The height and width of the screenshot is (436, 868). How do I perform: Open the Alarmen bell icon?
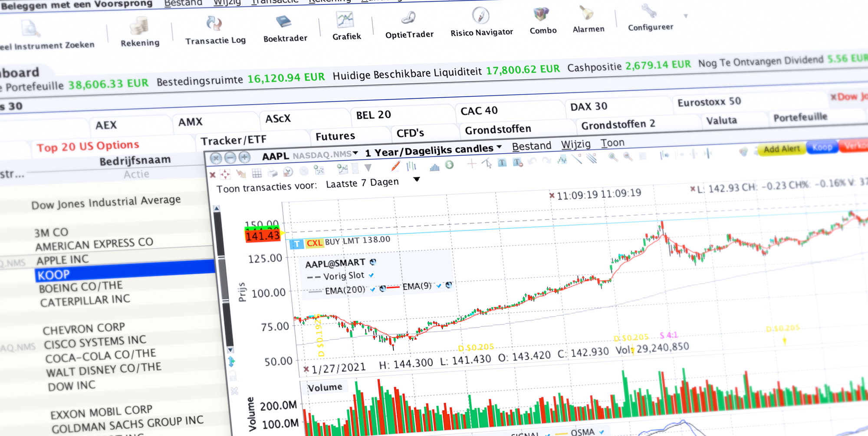(587, 13)
